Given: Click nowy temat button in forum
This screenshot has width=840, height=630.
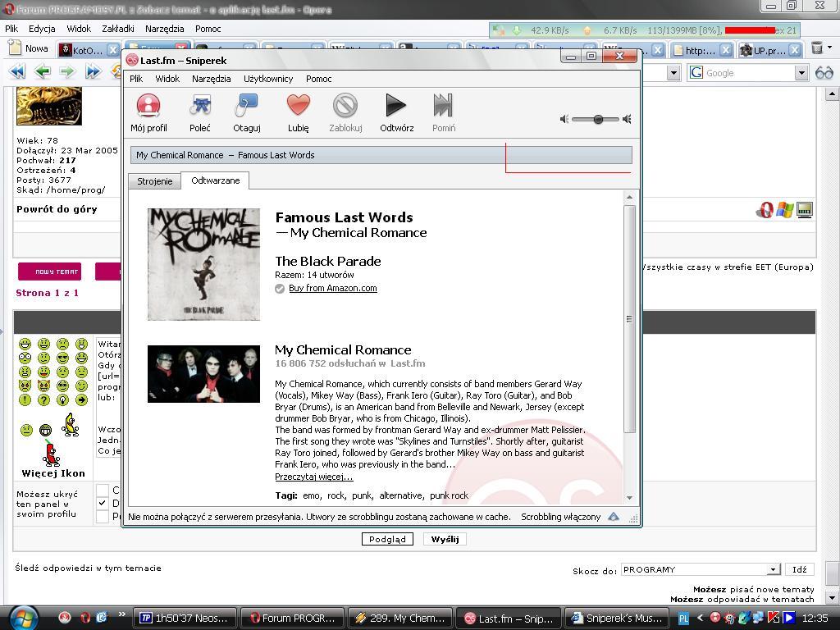Looking at the screenshot, I should click(50, 272).
